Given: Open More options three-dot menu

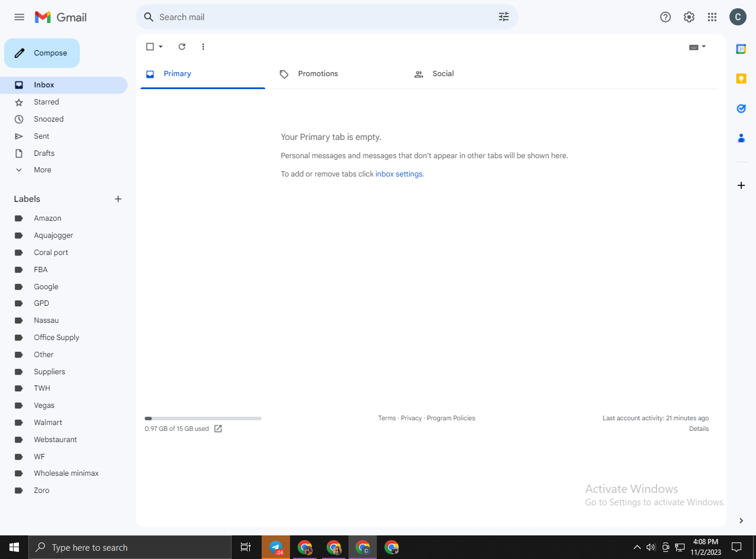Looking at the screenshot, I should click(x=203, y=47).
